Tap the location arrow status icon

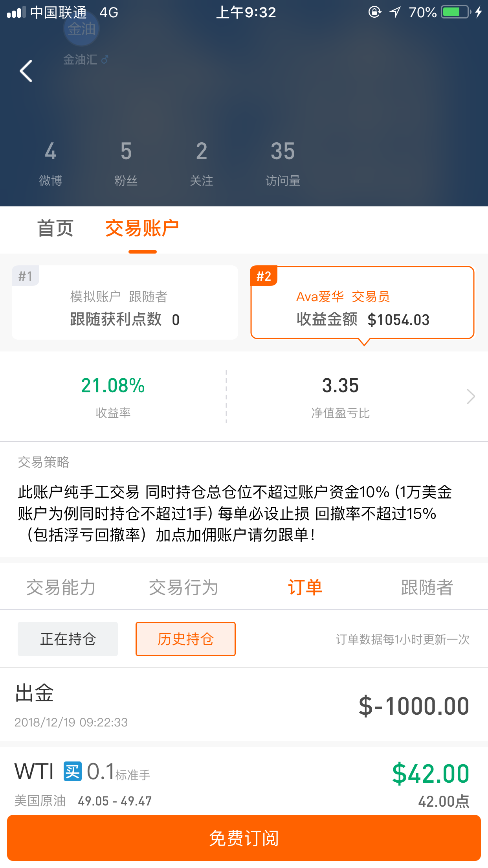click(395, 12)
